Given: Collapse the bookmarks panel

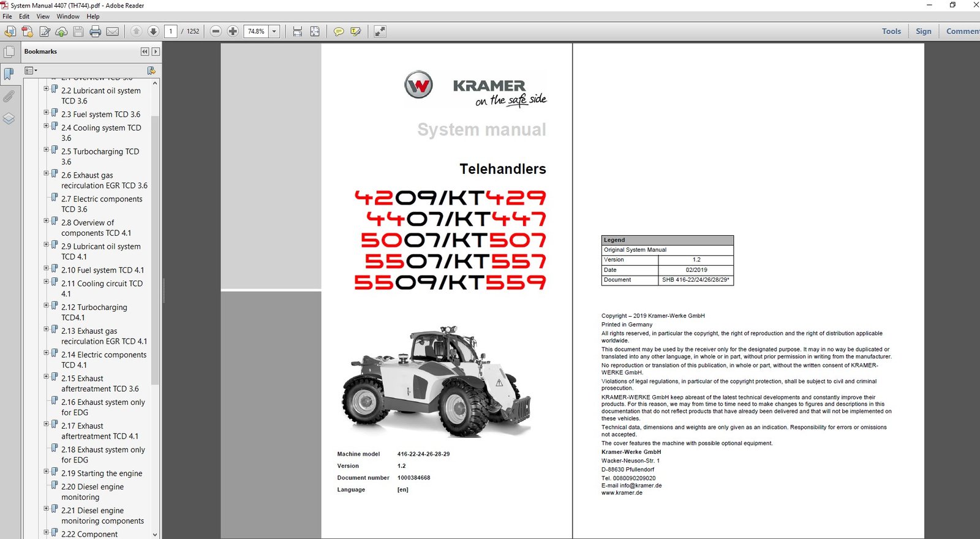Looking at the screenshot, I should (145, 51).
